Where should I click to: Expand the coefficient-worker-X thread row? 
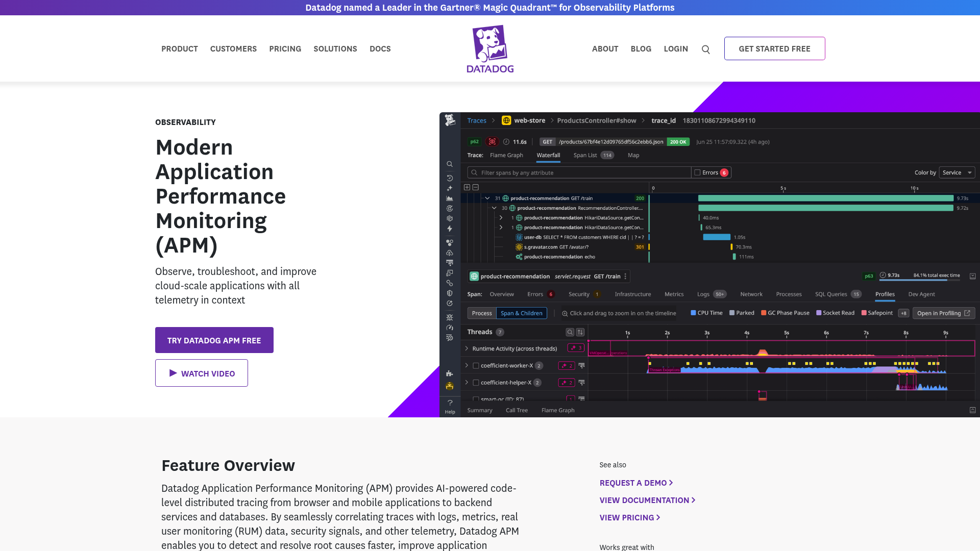[467, 366]
